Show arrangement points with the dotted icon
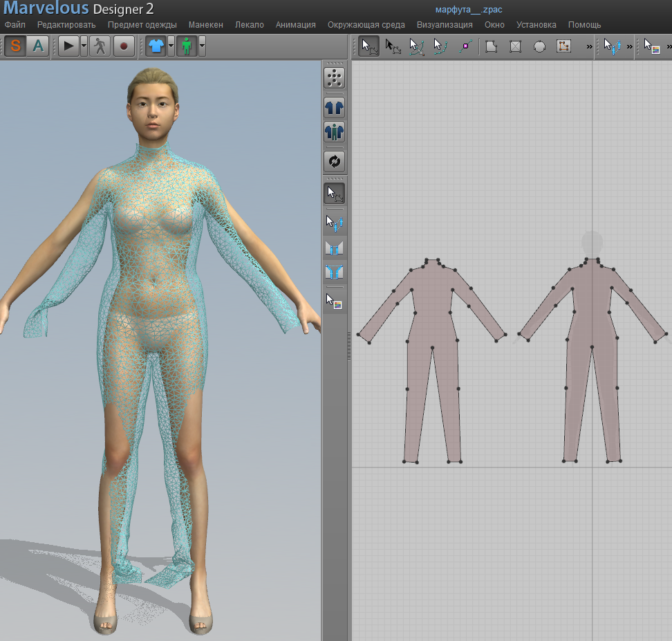672x641 pixels. point(335,77)
